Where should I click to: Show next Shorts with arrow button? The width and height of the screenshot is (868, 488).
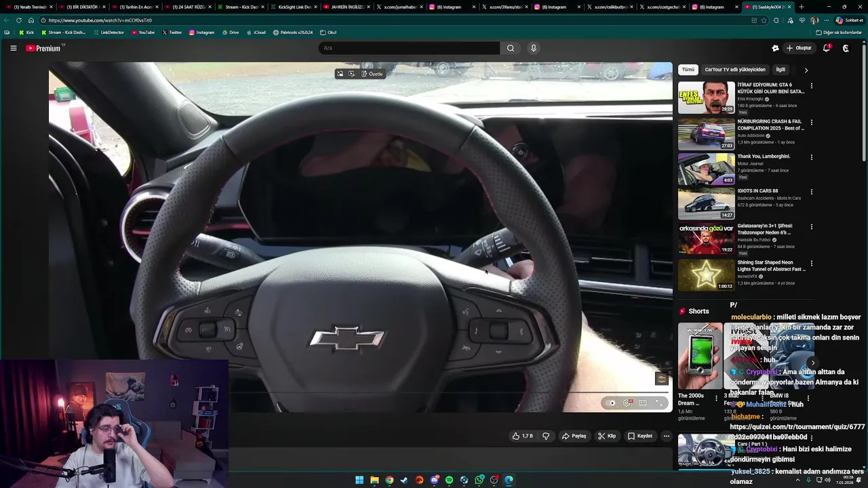click(x=812, y=363)
